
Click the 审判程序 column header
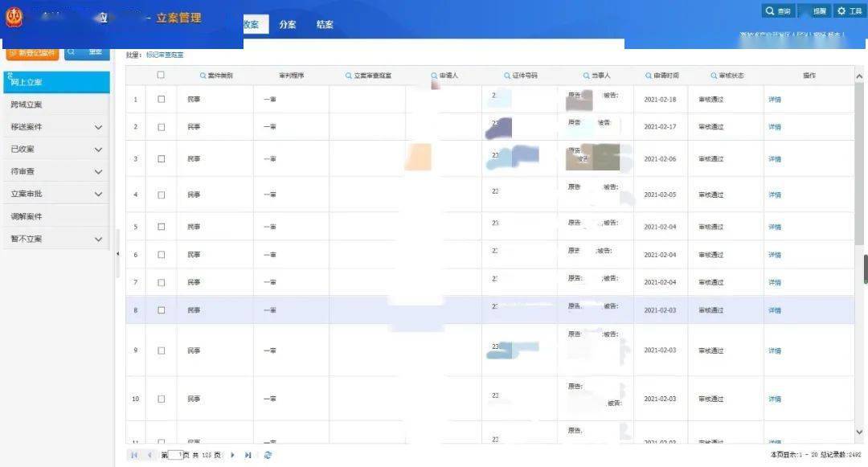coord(291,76)
